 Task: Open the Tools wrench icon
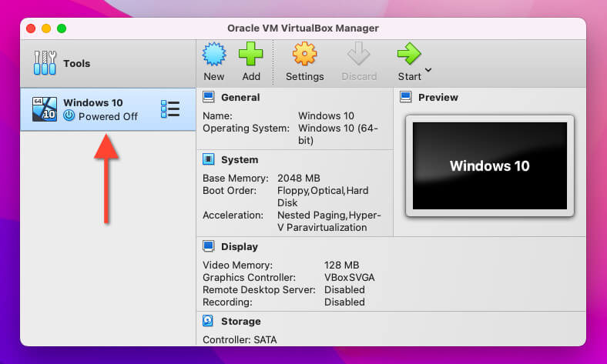[45, 63]
